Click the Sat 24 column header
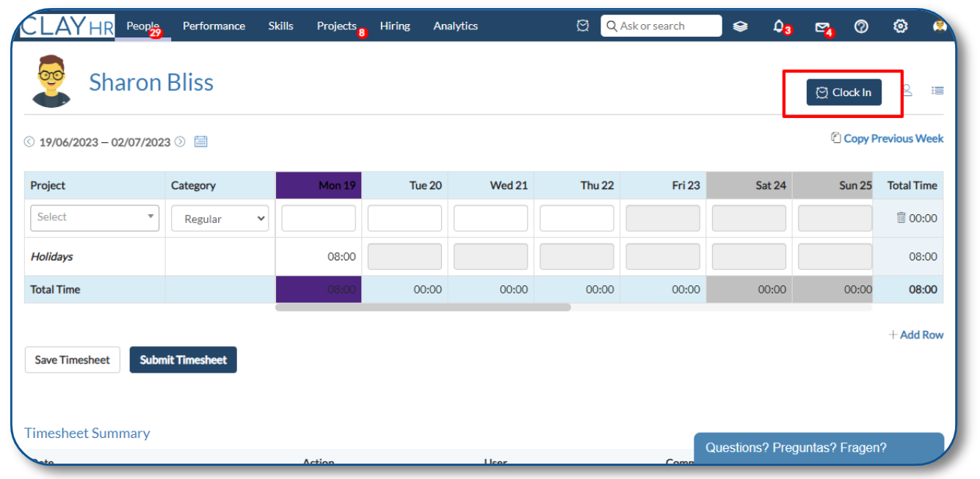980x479 pixels. (749, 186)
